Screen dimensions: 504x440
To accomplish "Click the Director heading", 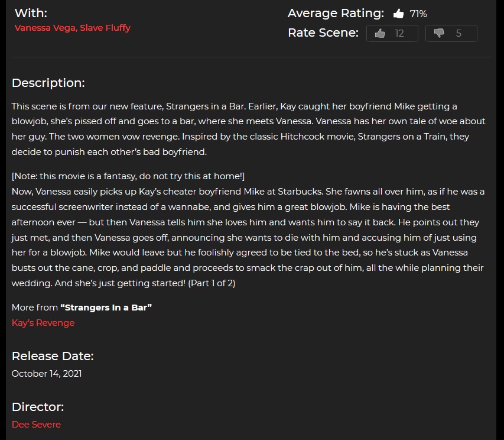I will (x=38, y=407).
